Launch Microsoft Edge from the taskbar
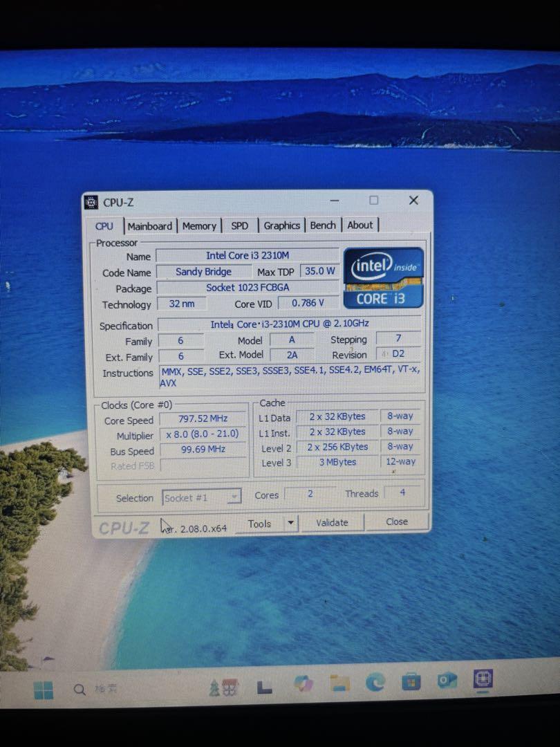560x747 pixels. tap(375, 683)
